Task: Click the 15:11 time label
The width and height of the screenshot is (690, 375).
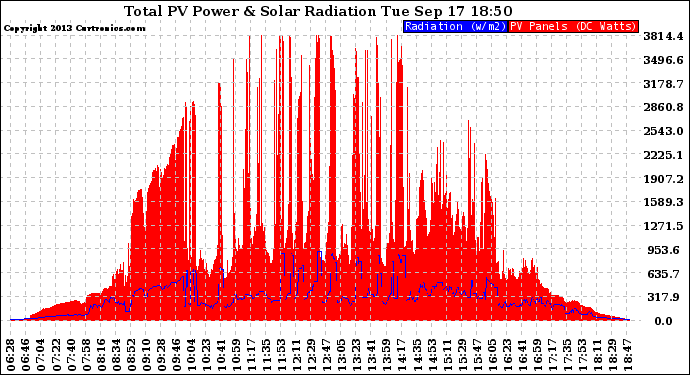Action: pyautogui.click(x=447, y=355)
